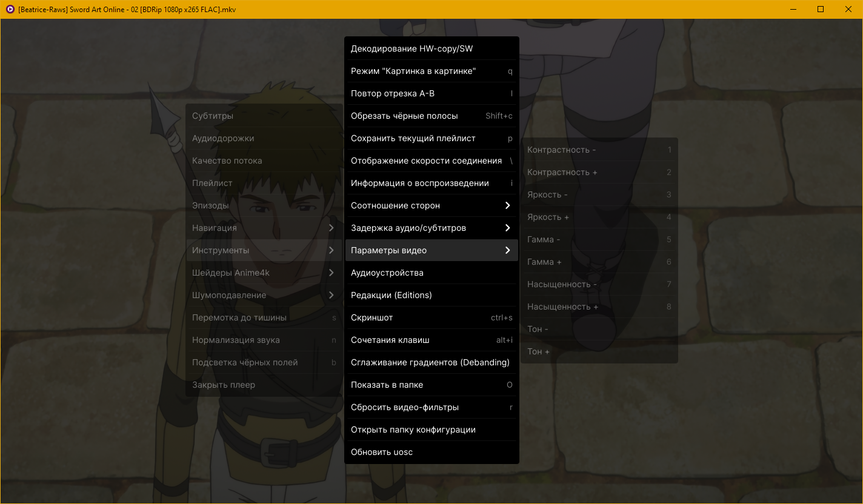
Task: Minimize the mpv window
Action: pyautogui.click(x=793, y=9)
